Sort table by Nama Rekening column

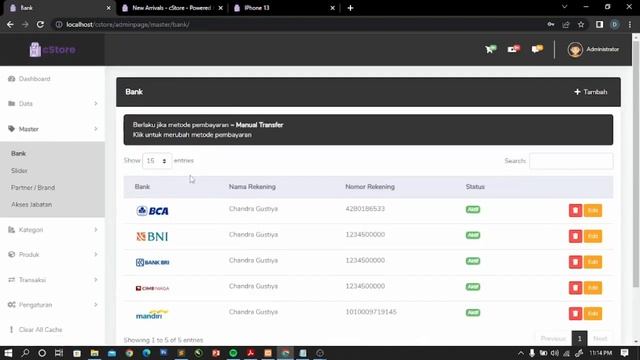click(x=252, y=187)
